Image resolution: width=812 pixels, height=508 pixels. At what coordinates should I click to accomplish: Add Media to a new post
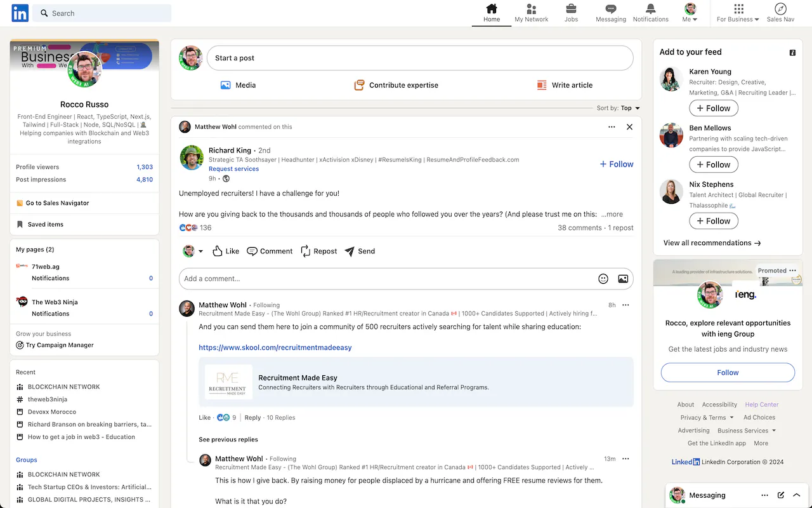[238, 85]
